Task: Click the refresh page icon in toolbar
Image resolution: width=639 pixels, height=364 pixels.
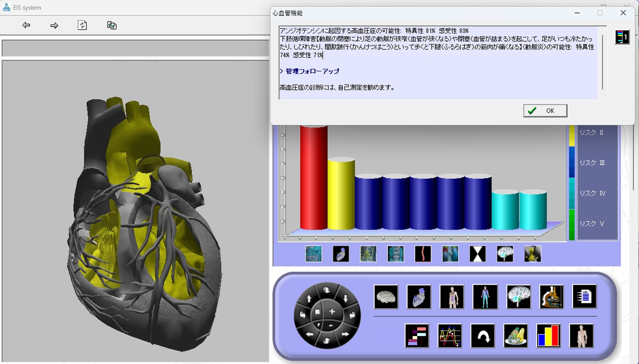Action: click(x=82, y=25)
